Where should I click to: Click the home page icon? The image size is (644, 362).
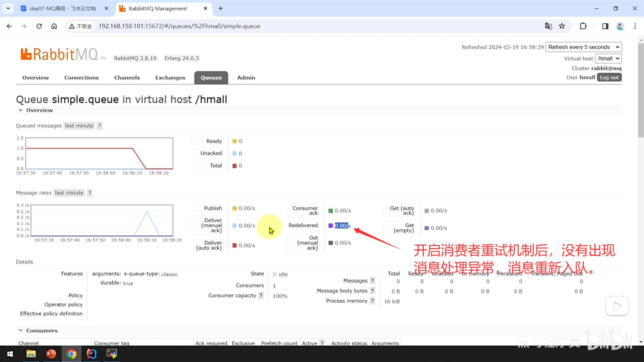[x=54, y=26]
